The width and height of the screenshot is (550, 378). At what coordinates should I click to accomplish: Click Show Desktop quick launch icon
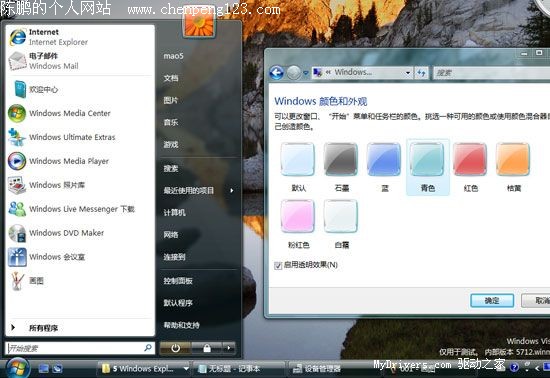tap(43, 369)
